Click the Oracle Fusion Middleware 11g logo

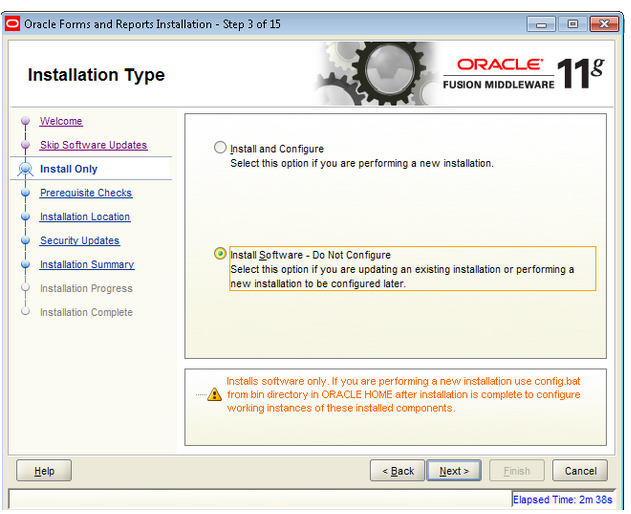pyautogui.click(x=523, y=74)
